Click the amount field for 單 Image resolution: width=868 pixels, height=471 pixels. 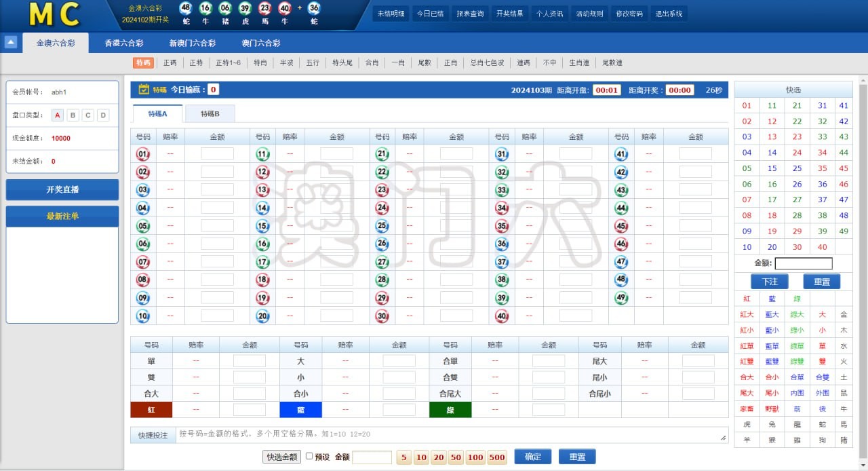pyautogui.click(x=250, y=361)
